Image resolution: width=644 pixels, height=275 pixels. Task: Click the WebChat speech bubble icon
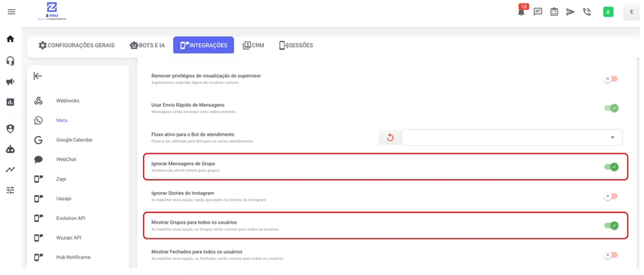point(38,160)
